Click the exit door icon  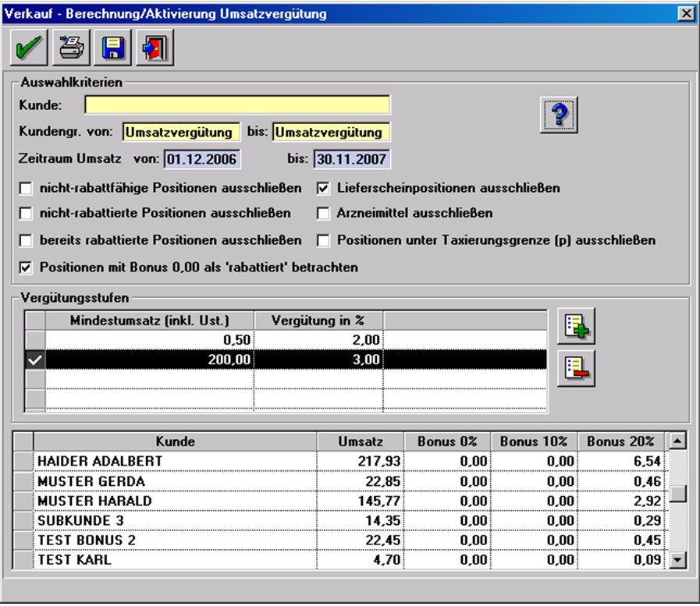coord(155,48)
